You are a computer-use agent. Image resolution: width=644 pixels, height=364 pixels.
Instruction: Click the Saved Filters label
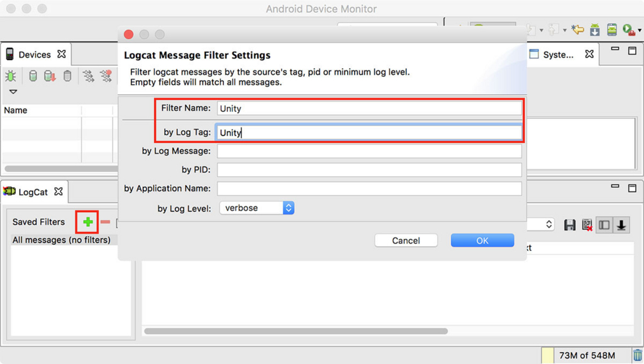(x=38, y=222)
